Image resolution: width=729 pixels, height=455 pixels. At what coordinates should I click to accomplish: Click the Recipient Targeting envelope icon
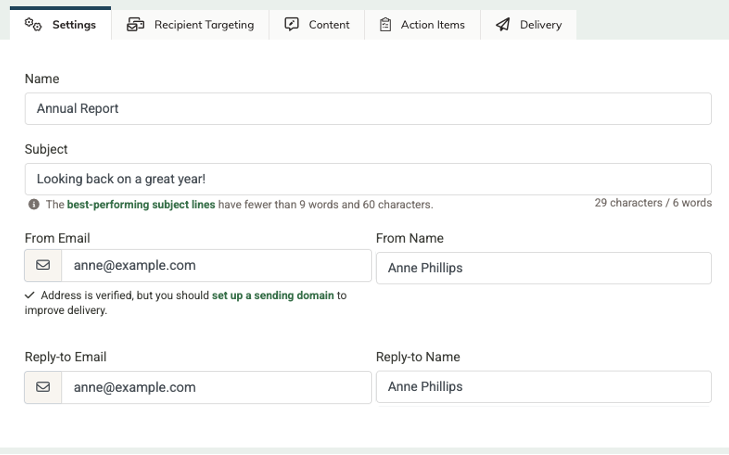click(x=136, y=25)
